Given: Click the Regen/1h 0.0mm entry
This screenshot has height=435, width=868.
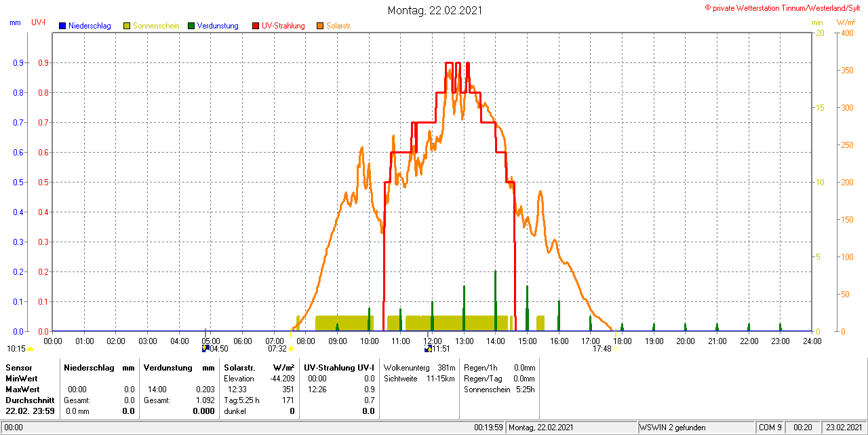Looking at the screenshot, I should 499,367.
